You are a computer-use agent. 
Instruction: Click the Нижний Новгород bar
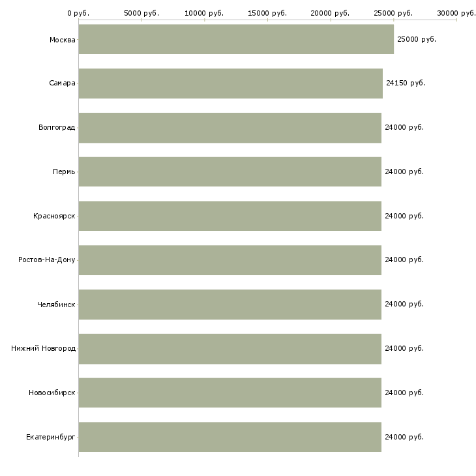(x=230, y=349)
